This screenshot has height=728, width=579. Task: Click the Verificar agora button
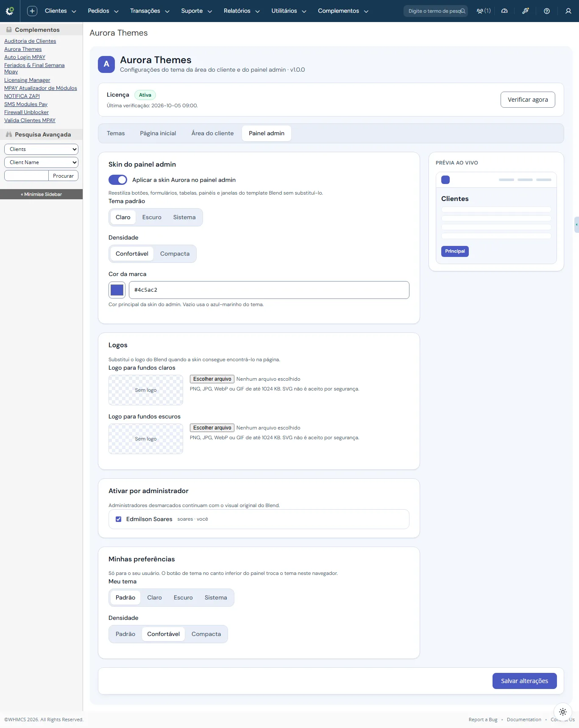[x=528, y=100]
